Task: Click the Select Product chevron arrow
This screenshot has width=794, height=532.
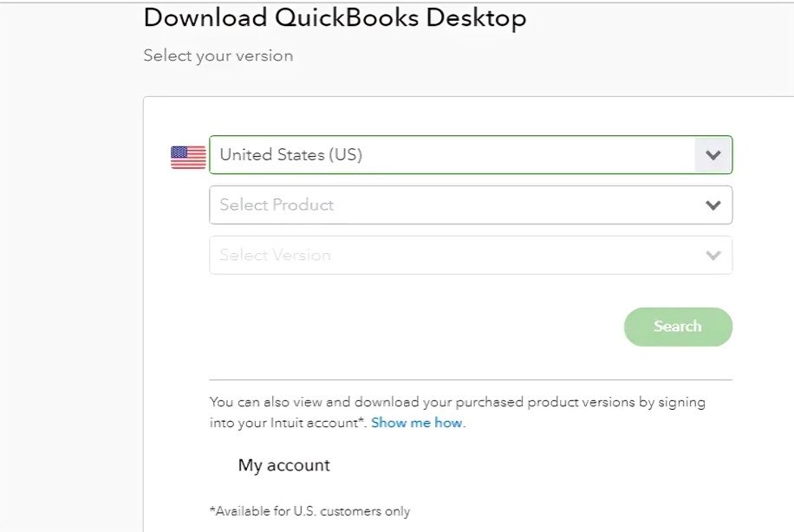Action: point(713,205)
